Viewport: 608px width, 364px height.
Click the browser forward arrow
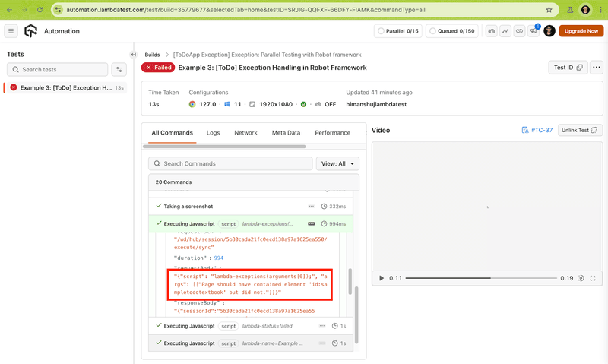pyautogui.click(x=24, y=10)
